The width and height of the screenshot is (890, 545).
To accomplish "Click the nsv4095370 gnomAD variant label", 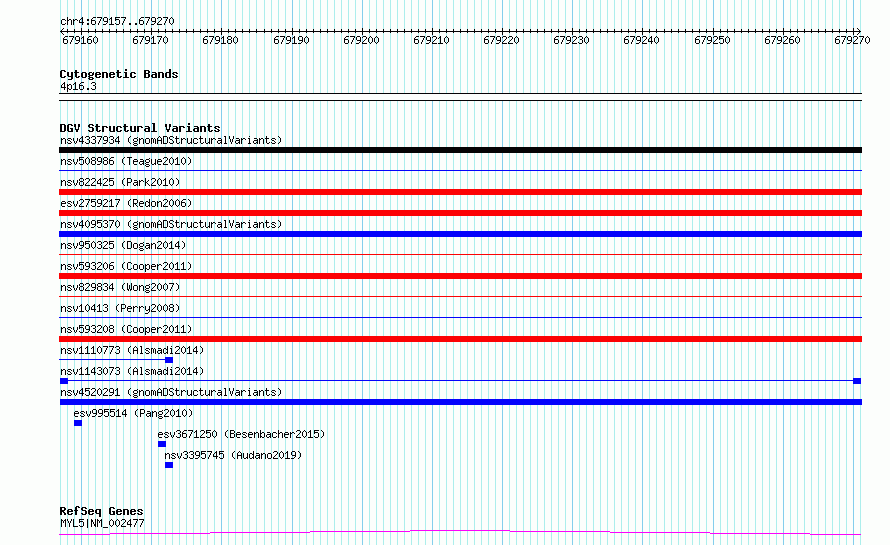I will (x=171, y=224).
